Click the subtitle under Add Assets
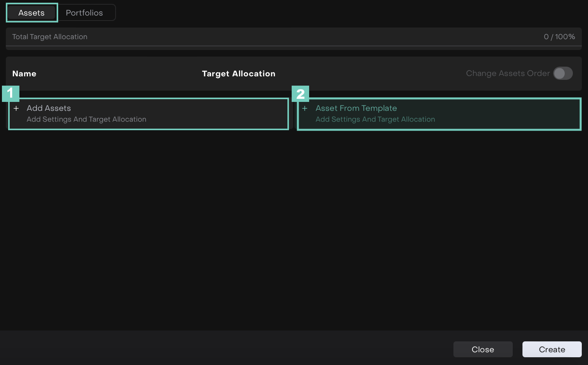 [86, 119]
